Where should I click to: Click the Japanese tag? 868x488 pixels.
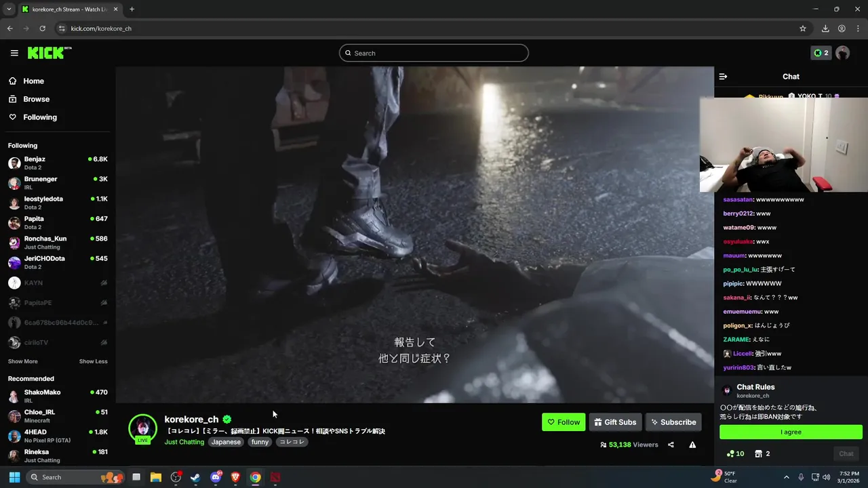pos(226,442)
